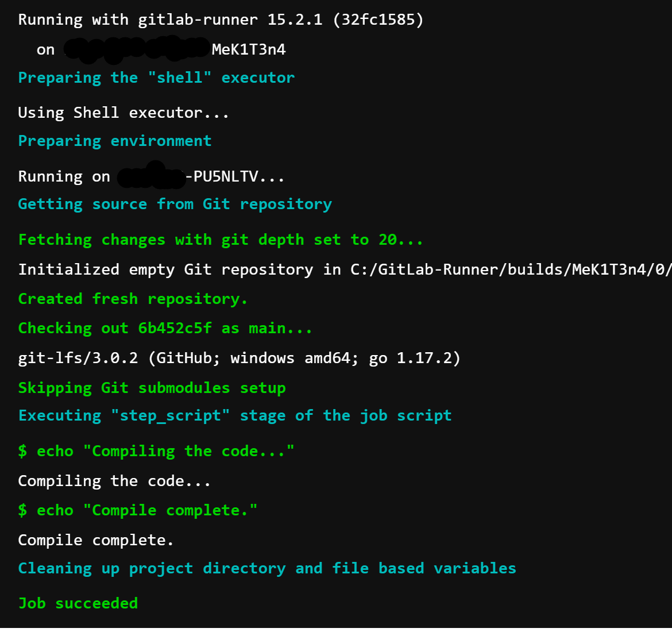Click the git-lfs/3.0.2 version line
The image size is (672, 632).
coord(239,359)
